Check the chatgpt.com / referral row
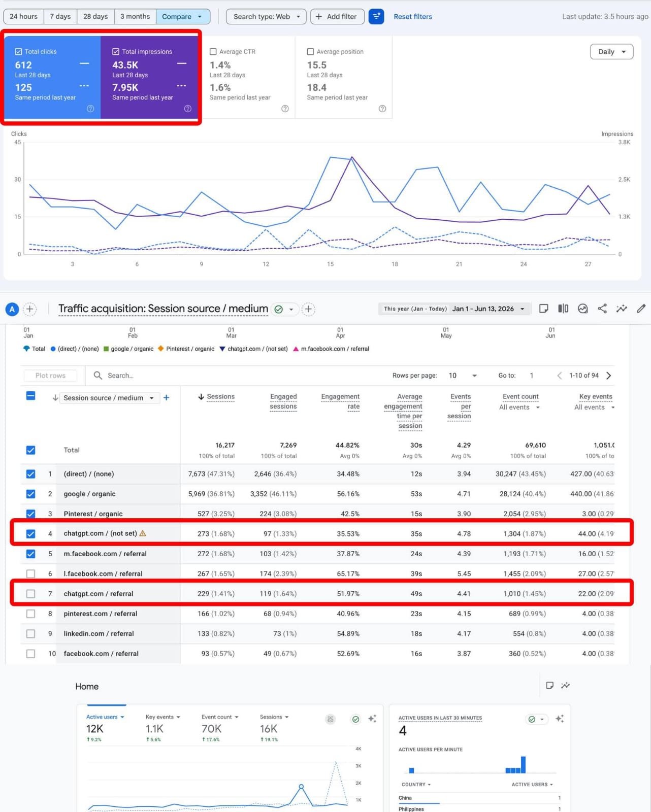 [31, 594]
